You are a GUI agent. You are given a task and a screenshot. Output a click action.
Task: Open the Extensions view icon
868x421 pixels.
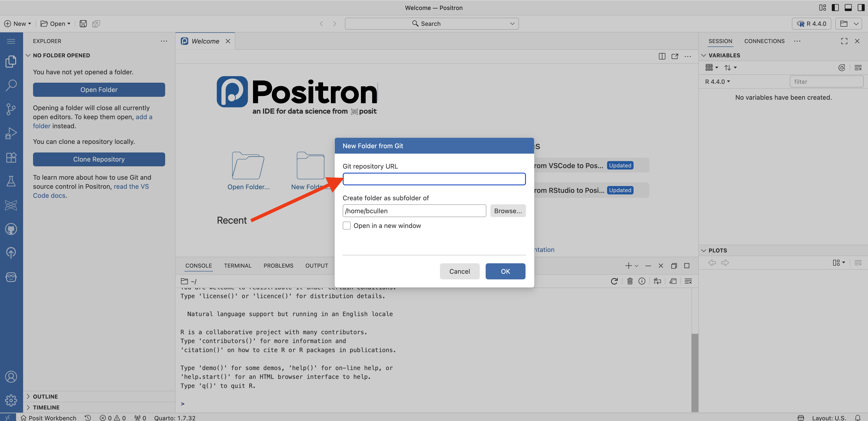[11, 157]
